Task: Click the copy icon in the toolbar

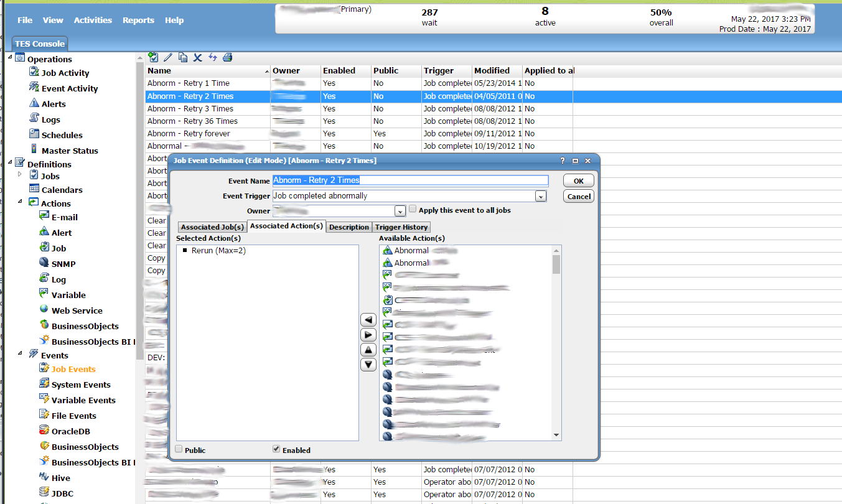Action: [183, 57]
